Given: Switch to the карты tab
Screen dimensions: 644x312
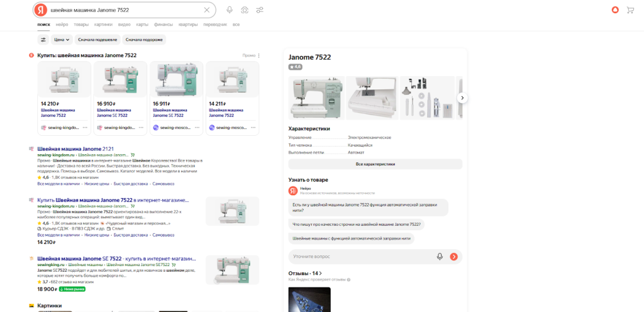Looking at the screenshot, I should [x=142, y=25].
